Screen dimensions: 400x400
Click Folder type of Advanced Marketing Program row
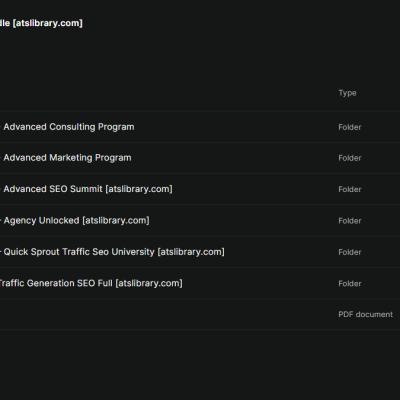(x=350, y=158)
